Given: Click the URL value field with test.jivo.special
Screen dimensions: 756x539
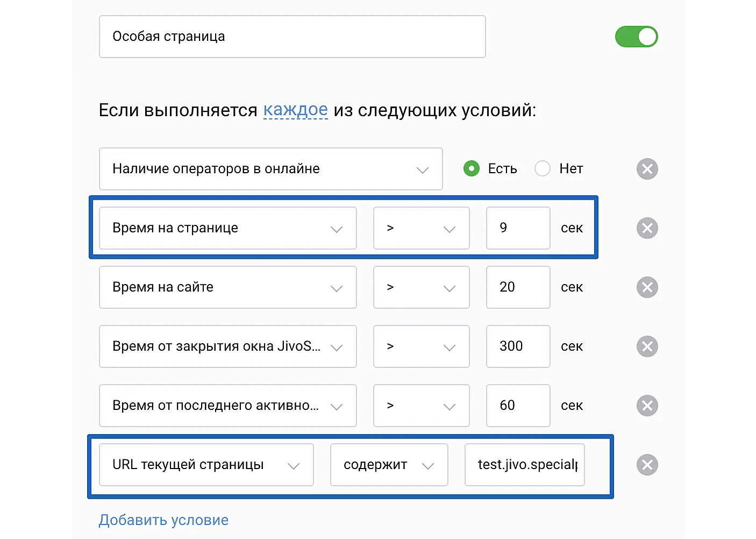Looking at the screenshot, I should pos(524,465).
